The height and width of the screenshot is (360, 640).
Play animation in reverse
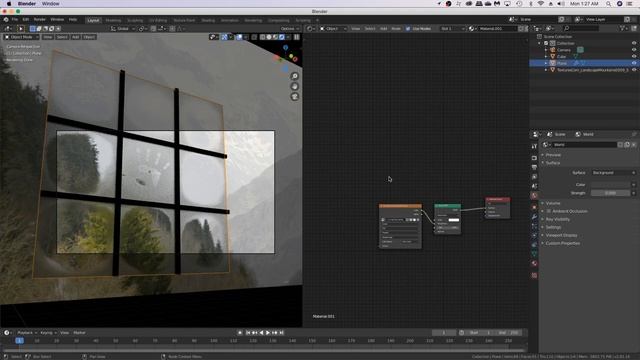pyautogui.click(x=261, y=333)
